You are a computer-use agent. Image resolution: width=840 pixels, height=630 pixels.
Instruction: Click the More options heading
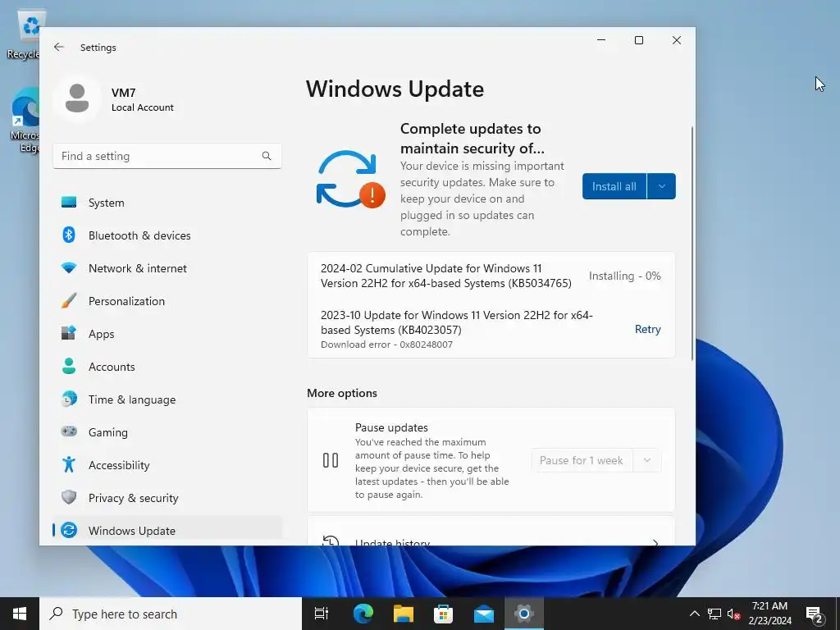pos(342,393)
